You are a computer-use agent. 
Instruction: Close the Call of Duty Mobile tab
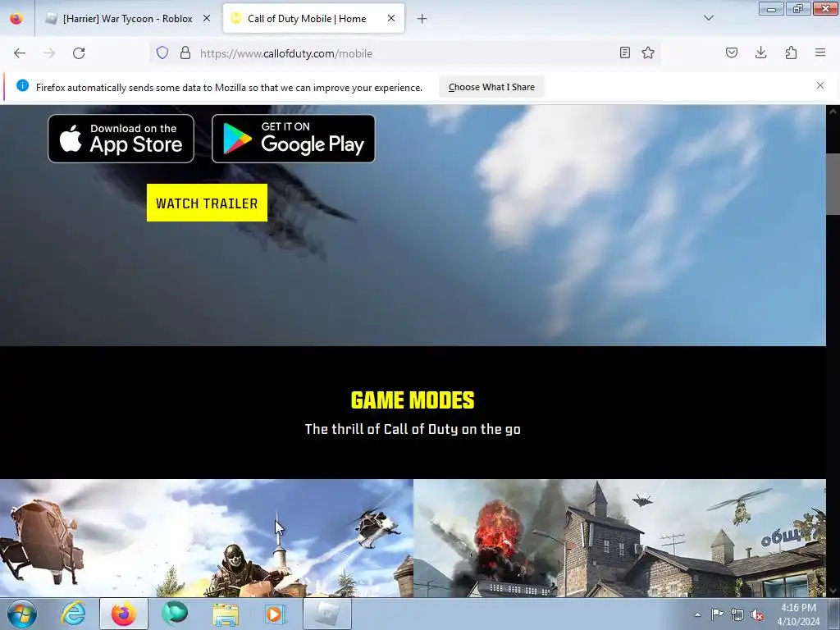click(391, 18)
